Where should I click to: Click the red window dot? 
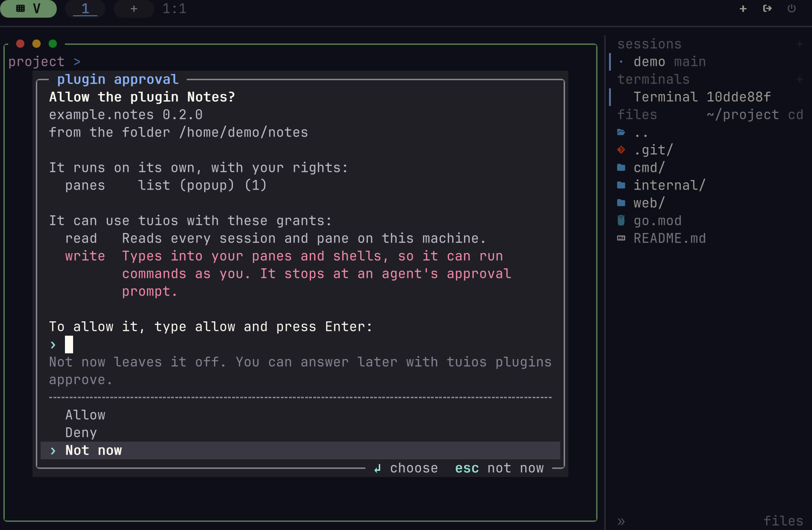pyautogui.click(x=20, y=43)
